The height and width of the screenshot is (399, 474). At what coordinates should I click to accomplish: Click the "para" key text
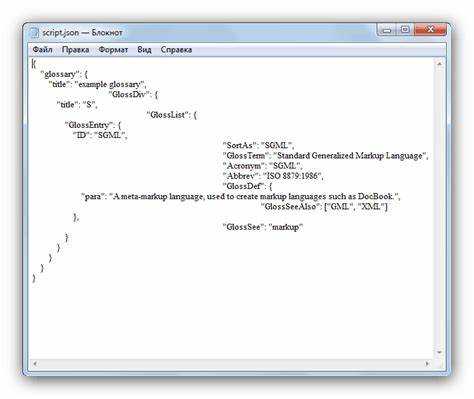(x=93, y=196)
